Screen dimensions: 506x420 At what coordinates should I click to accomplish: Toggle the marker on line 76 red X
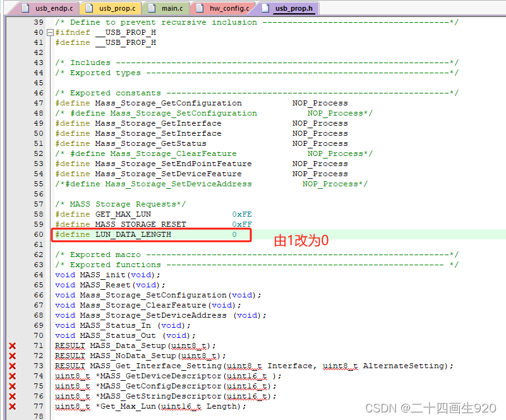[x=11, y=396]
